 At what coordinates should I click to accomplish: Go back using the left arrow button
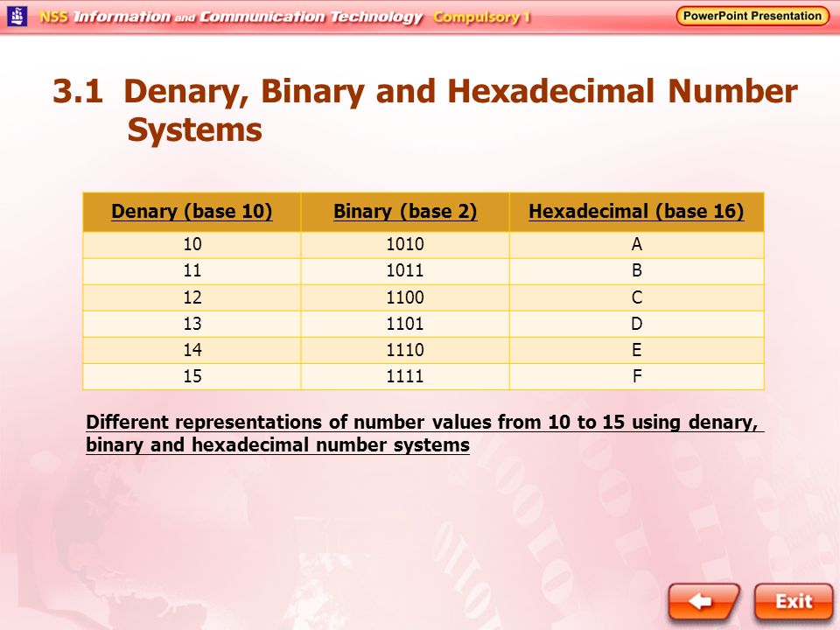pyautogui.click(x=703, y=602)
